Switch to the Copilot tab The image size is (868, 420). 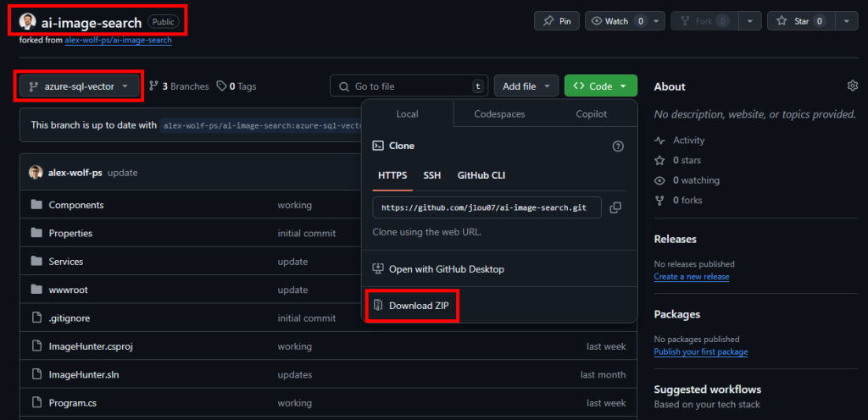point(591,113)
